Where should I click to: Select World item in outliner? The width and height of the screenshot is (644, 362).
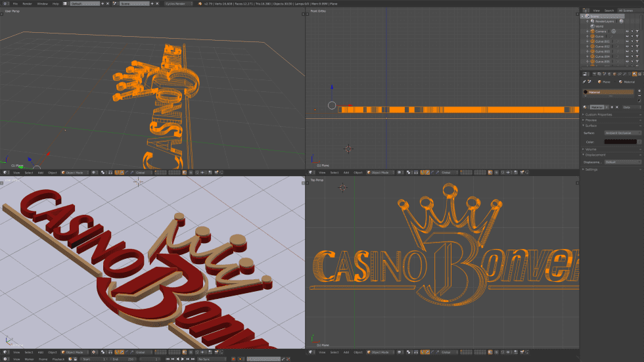click(599, 26)
